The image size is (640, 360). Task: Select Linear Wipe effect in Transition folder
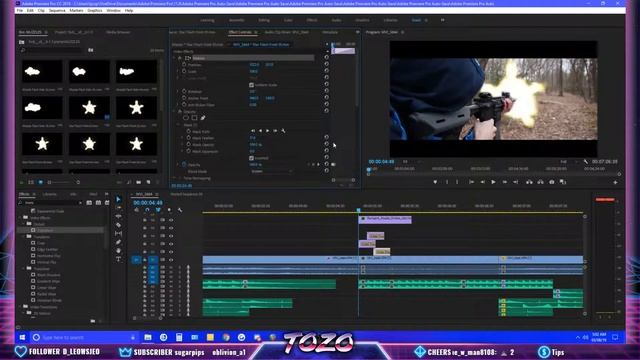pyautogui.click(x=47, y=288)
